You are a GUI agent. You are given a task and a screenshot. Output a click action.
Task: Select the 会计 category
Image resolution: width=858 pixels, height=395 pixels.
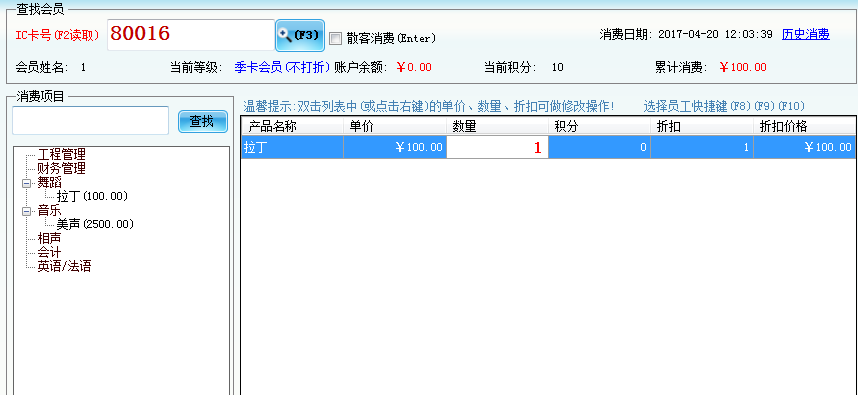(49, 253)
